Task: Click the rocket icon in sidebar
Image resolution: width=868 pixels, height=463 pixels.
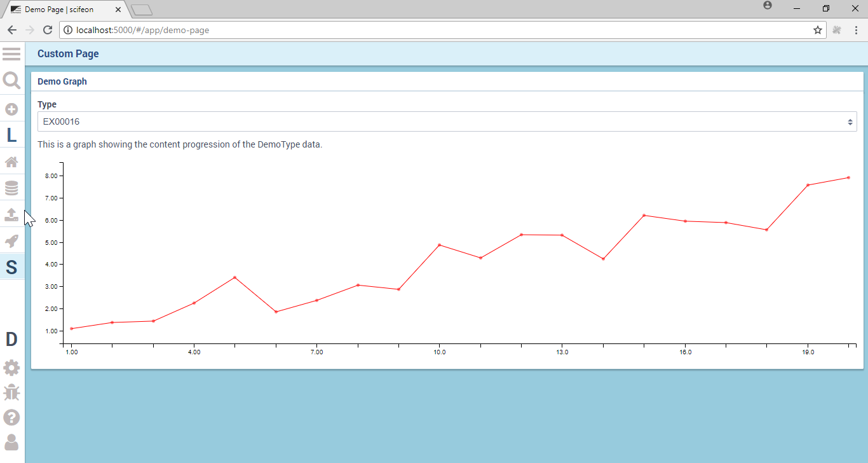Action: point(11,241)
